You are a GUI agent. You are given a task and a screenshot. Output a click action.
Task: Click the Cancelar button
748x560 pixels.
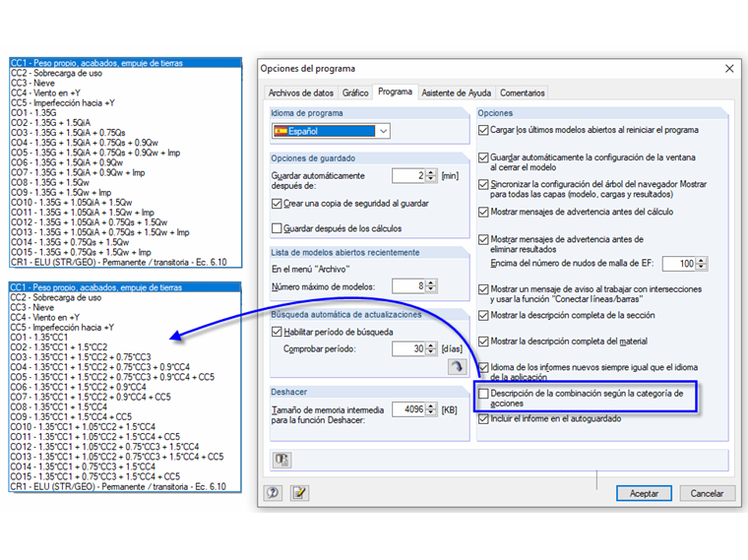pyautogui.click(x=707, y=493)
